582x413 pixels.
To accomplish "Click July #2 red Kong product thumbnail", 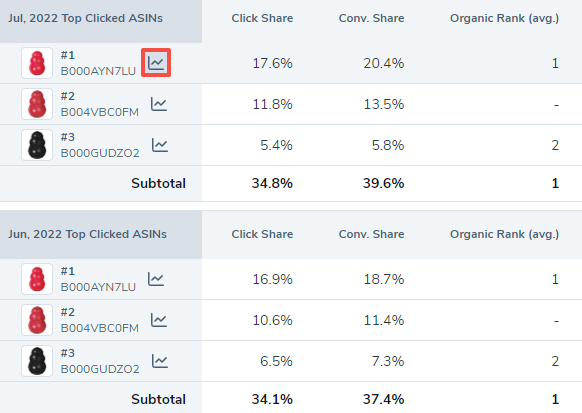I will coord(37,104).
